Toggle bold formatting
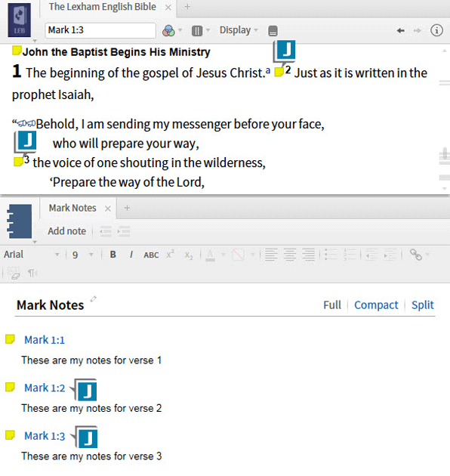The width and height of the screenshot is (450, 476). [x=113, y=255]
